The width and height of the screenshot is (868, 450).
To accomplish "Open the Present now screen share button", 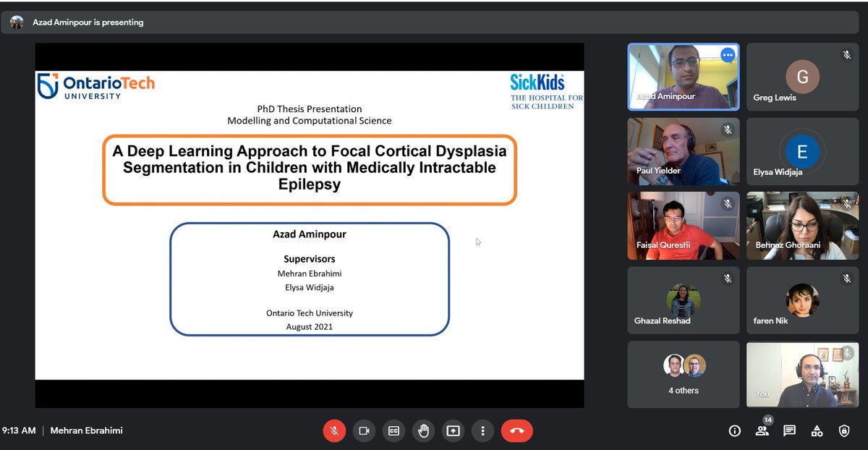I will [x=453, y=430].
